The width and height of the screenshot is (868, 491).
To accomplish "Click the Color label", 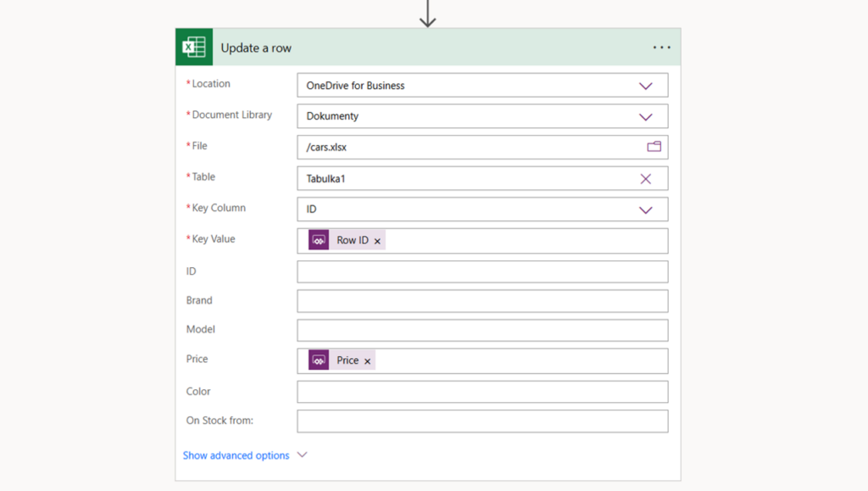I will (198, 392).
